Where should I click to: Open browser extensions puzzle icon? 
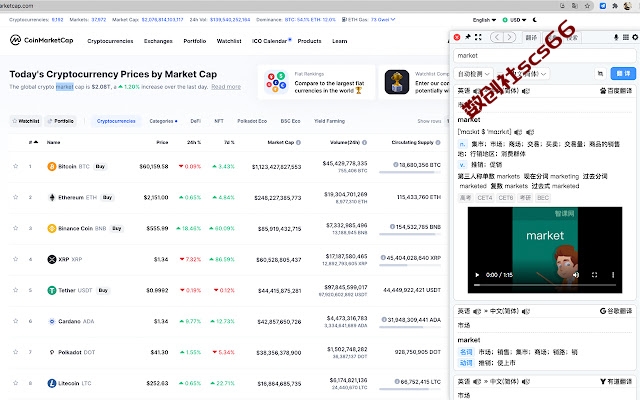click(x=615, y=6)
